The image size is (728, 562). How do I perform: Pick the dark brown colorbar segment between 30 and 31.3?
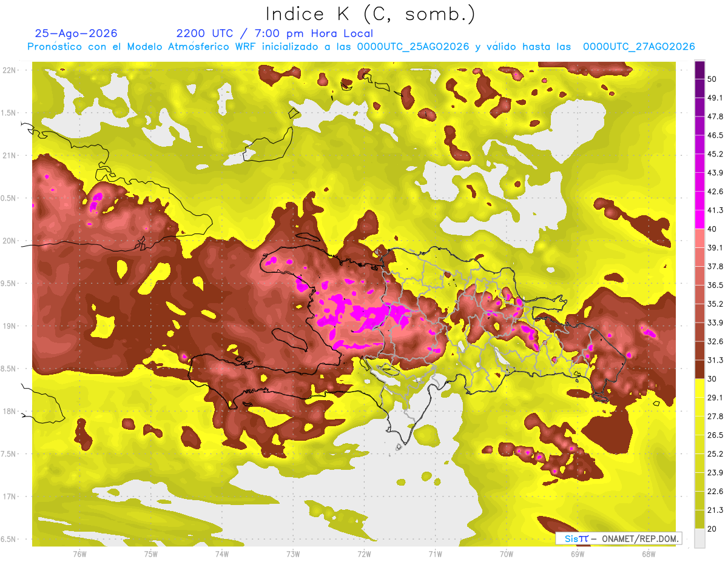tap(699, 369)
